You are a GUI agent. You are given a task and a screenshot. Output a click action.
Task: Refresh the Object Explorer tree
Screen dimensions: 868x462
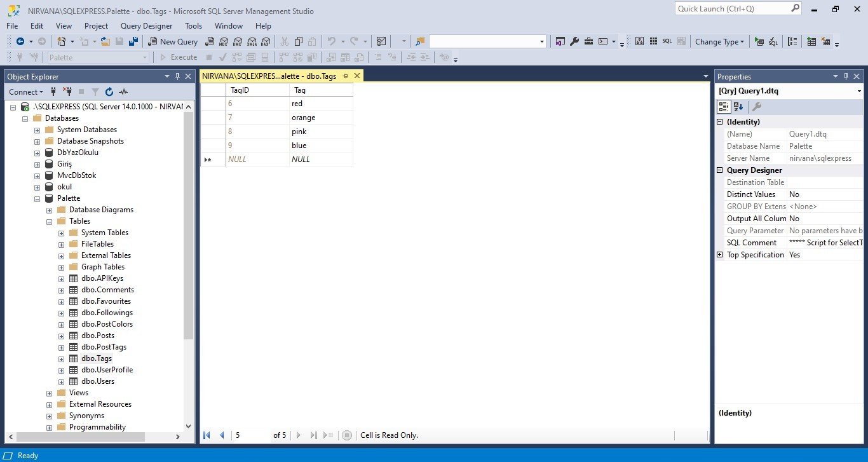point(109,92)
